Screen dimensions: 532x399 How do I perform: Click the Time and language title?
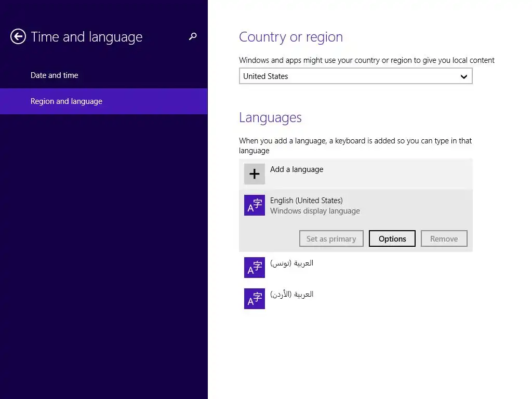click(87, 37)
